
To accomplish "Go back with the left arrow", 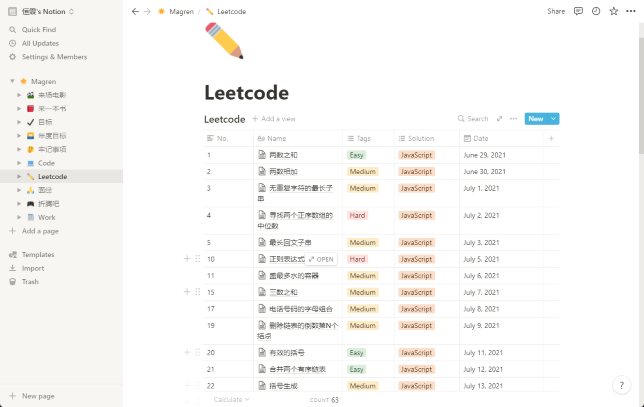I will coord(135,11).
